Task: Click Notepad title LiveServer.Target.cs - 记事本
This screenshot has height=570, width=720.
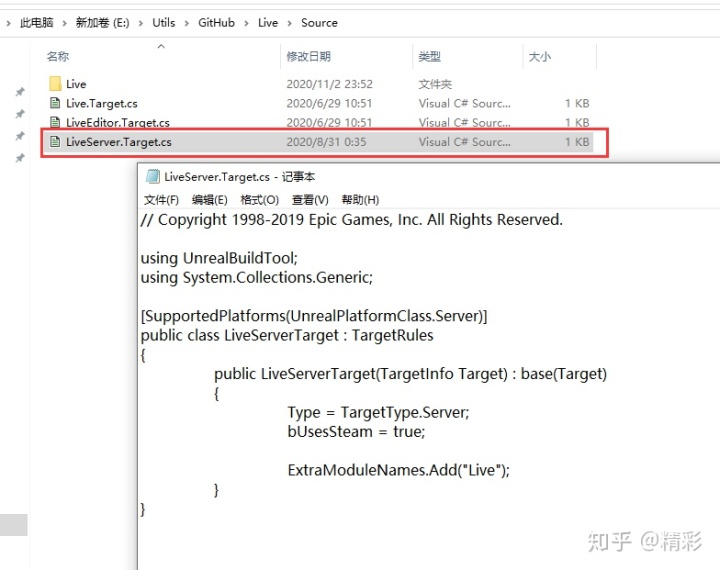Action: pyautogui.click(x=239, y=177)
